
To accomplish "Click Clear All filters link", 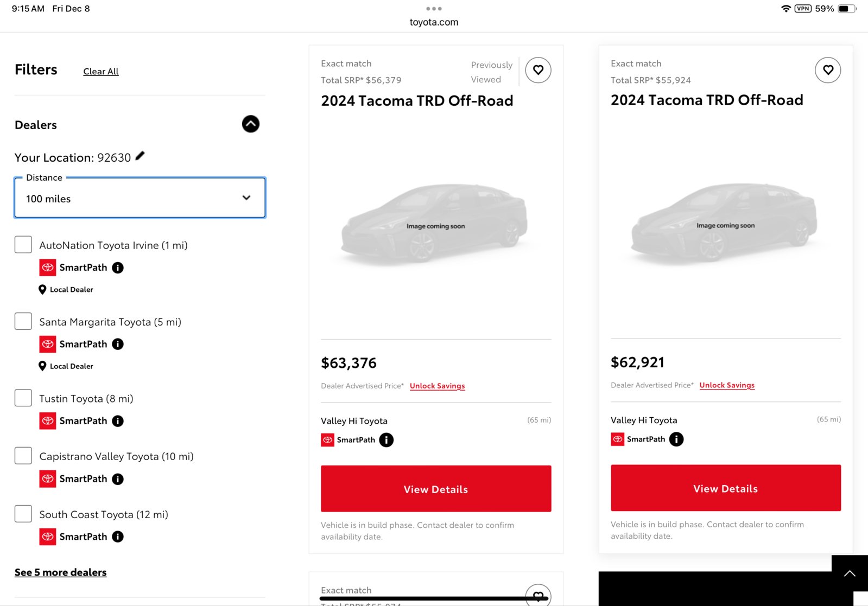I will (101, 72).
